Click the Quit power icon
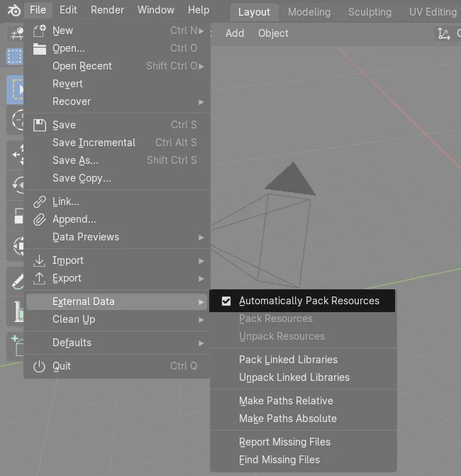 point(40,366)
